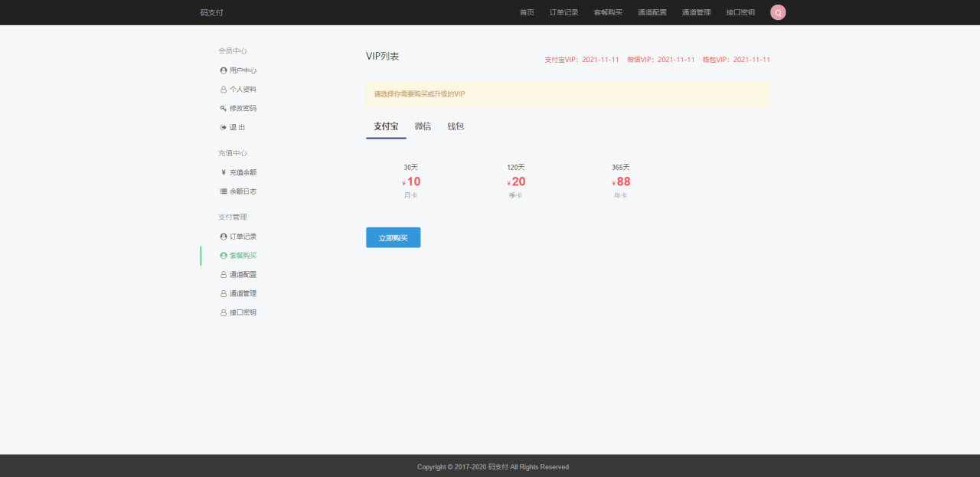Click the 退出 logout icon in sidebar

pyautogui.click(x=224, y=127)
